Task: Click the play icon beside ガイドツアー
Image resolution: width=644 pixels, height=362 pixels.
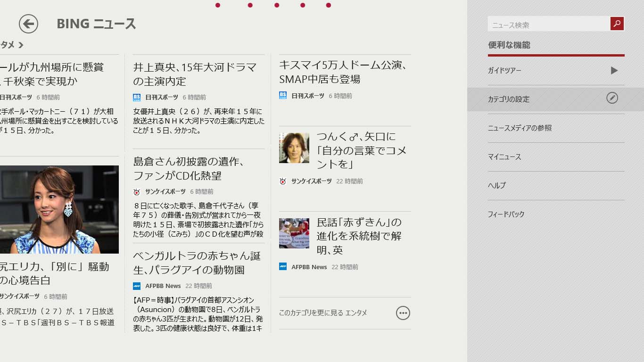Action: tap(614, 70)
